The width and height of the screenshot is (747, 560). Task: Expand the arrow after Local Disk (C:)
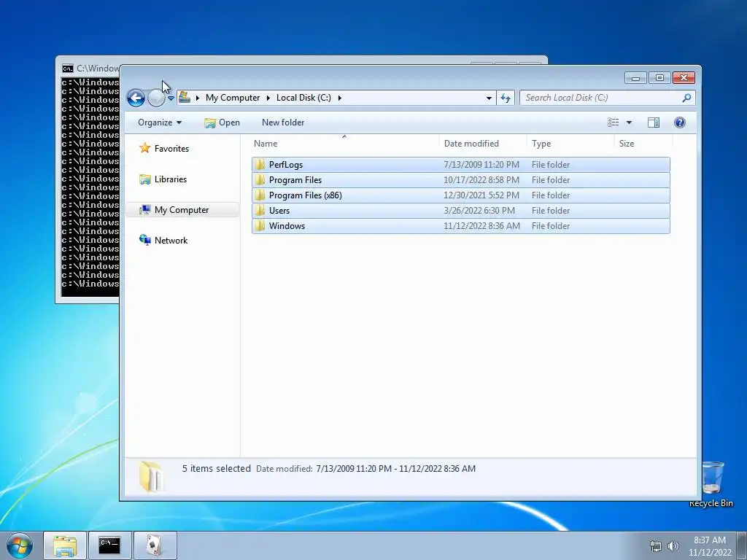pos(340,98)
